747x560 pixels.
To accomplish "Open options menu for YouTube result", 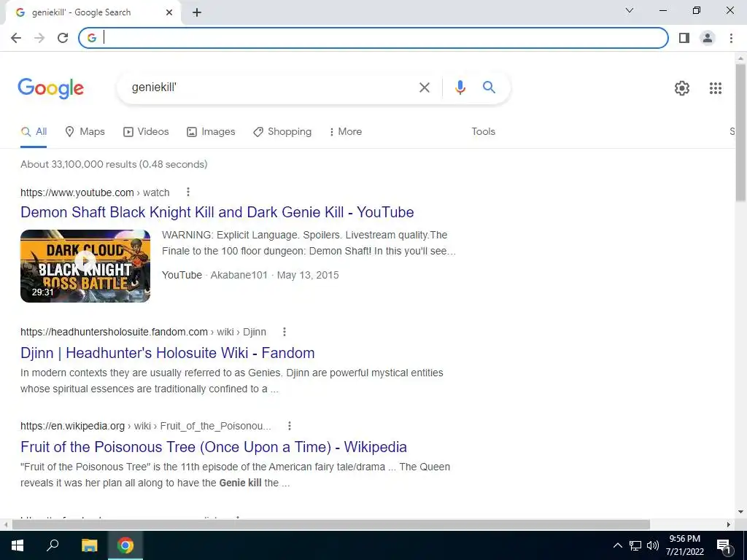I will click(x=188, y=192).
